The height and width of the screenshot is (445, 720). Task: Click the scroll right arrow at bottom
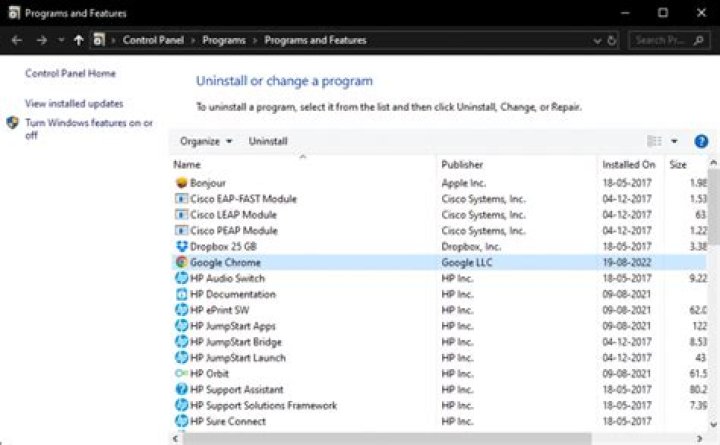click(x=699, y=439)
